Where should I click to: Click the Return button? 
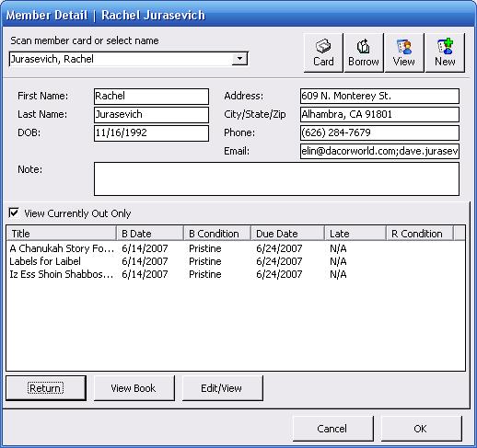click(x=46, y=388)
